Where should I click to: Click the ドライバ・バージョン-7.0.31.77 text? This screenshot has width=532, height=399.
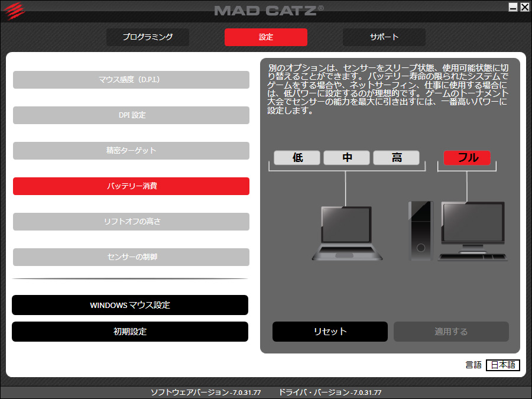330,392
